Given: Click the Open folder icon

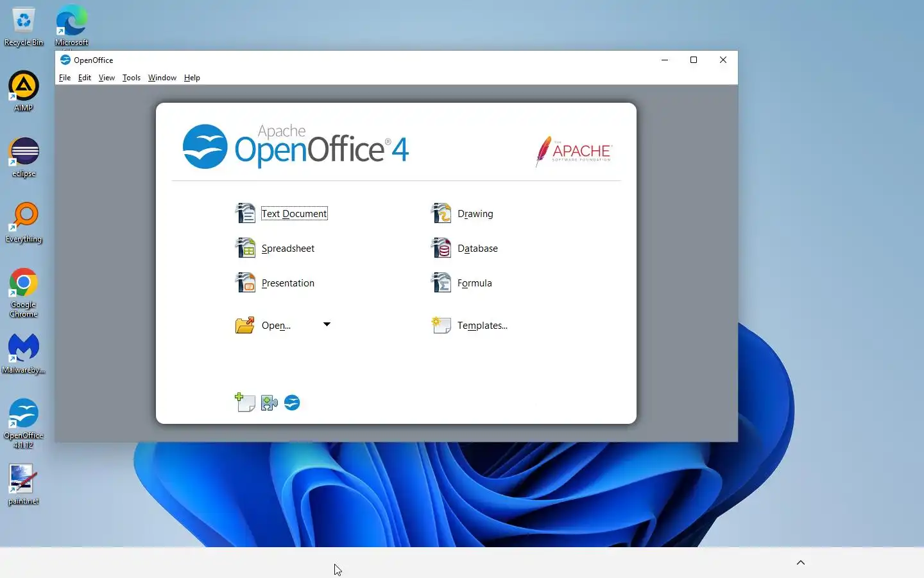Looking at the screenshot, I should click(x=244, y=325).
